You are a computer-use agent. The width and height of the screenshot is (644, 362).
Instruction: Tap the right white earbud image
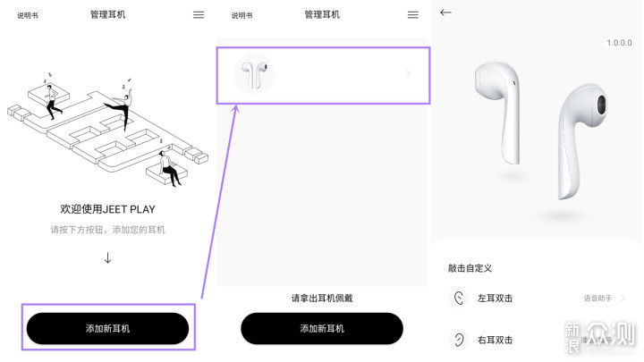(582, 141)
